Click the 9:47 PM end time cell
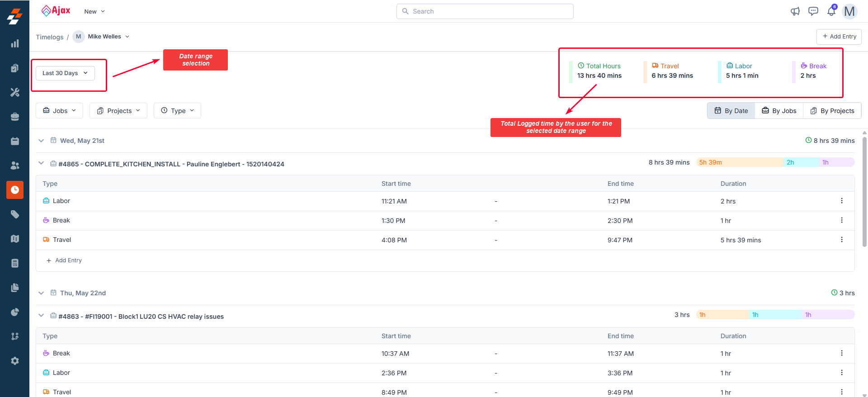This screenshot has height=397, width=868. (x=620, y=240)
